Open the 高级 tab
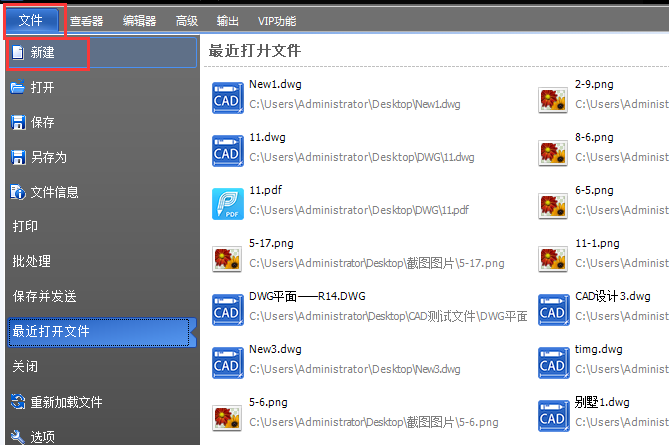 point(187,21)
